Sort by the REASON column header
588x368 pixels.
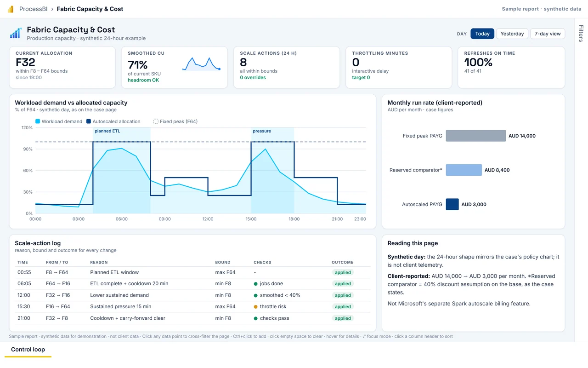pos(99,262)
